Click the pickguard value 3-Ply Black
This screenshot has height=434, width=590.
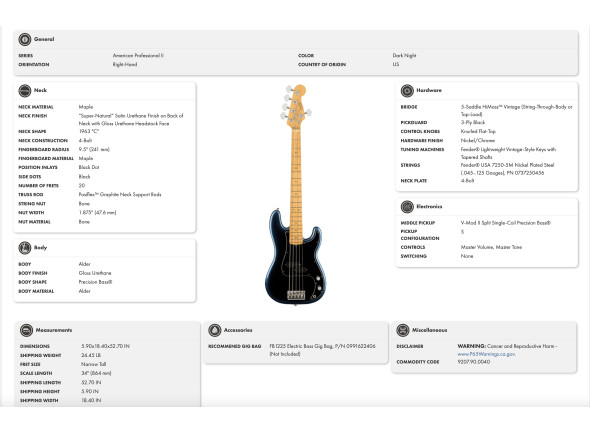tap(473, 122)
